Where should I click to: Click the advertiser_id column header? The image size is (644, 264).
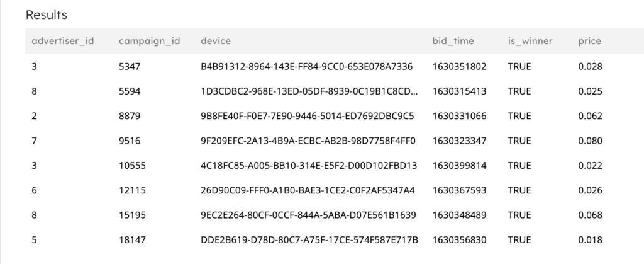click(63, 42)
